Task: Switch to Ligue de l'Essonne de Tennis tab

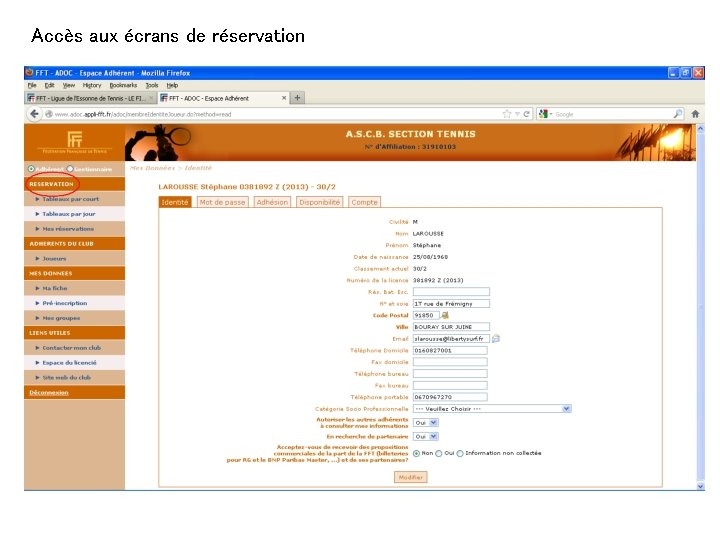Action: pyautogui.click(x=90, y=98)
